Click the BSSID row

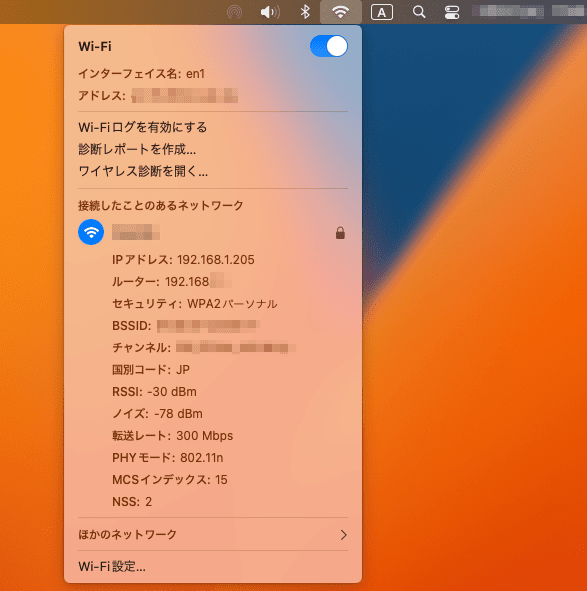tap(185, 326)
